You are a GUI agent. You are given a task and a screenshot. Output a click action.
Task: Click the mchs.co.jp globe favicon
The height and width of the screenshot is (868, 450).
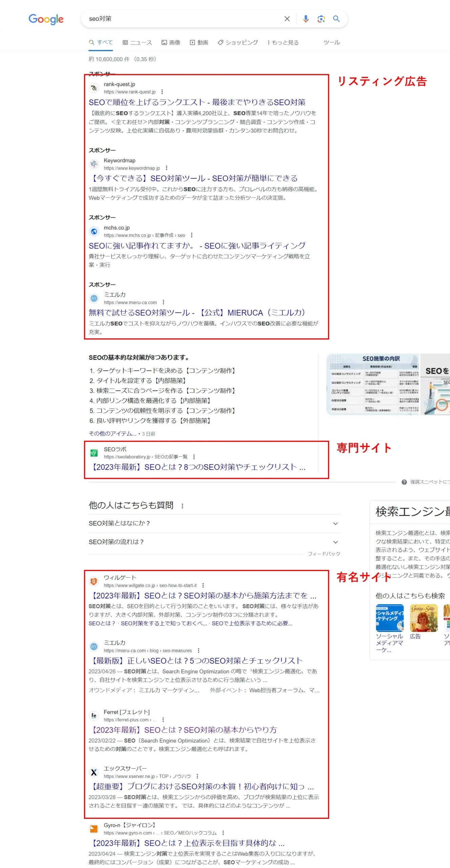point(94,231)
